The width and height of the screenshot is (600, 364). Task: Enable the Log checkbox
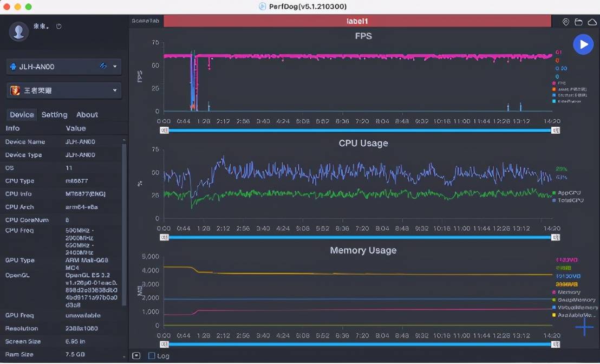[x=152, y=356]
